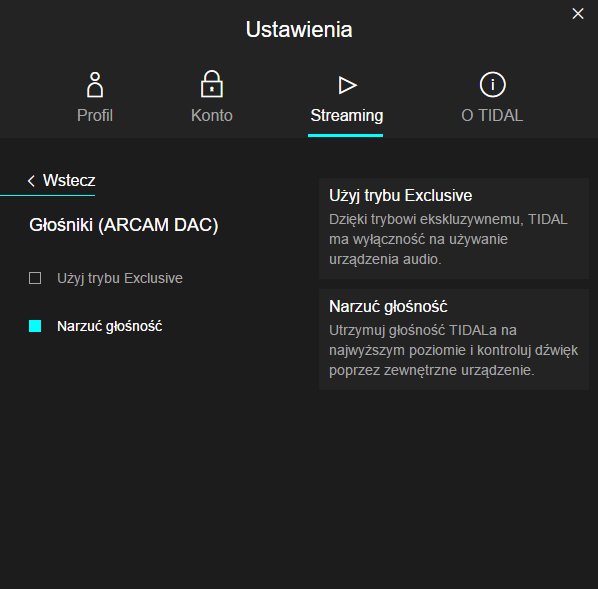Enable the Użyj trybu Exclusive checkbox
Viewport: 598px width, 589px height.
(35, 278)
